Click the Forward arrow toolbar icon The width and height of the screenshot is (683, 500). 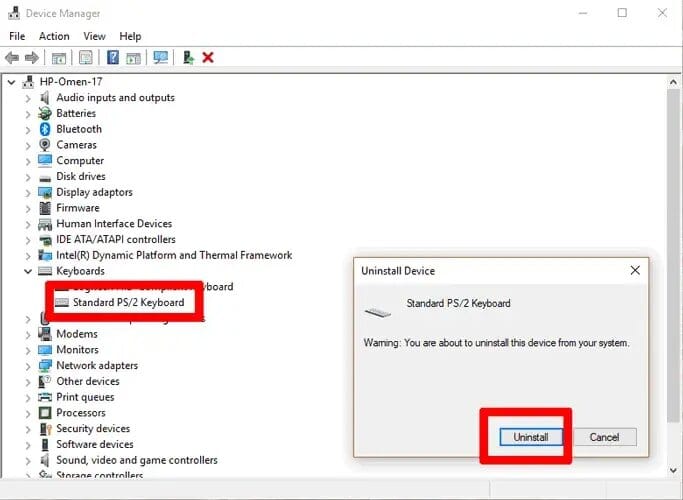click(32, 57)
